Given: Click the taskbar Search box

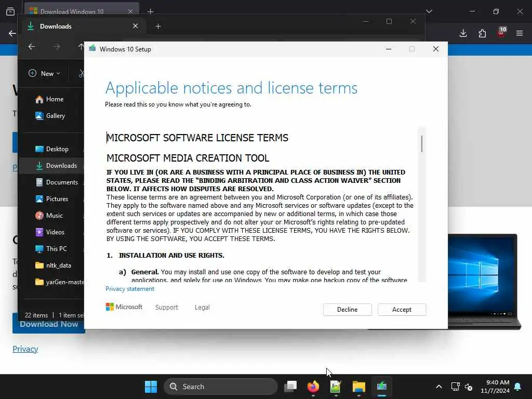Looking at the screenshot, I should tap(220, 387).
